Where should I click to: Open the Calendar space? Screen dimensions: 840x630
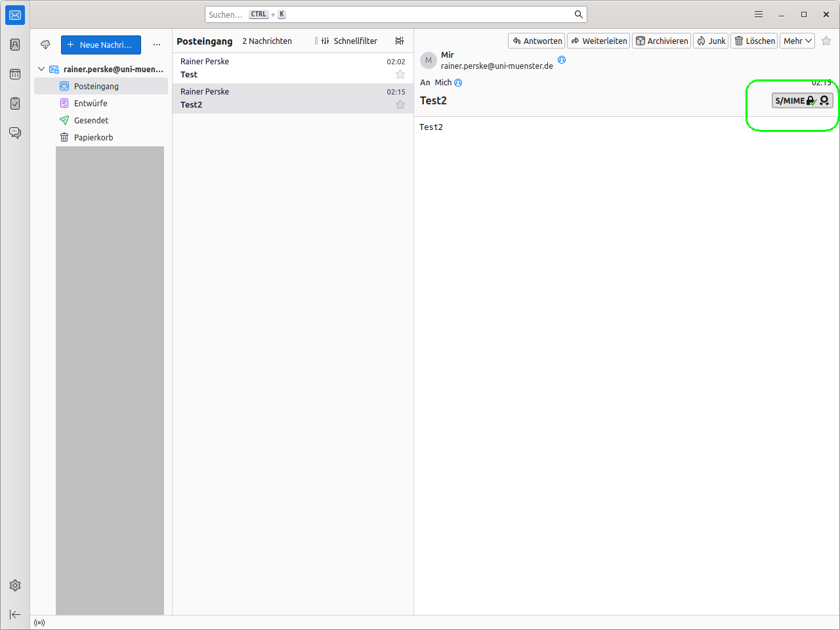coord(15,74)
